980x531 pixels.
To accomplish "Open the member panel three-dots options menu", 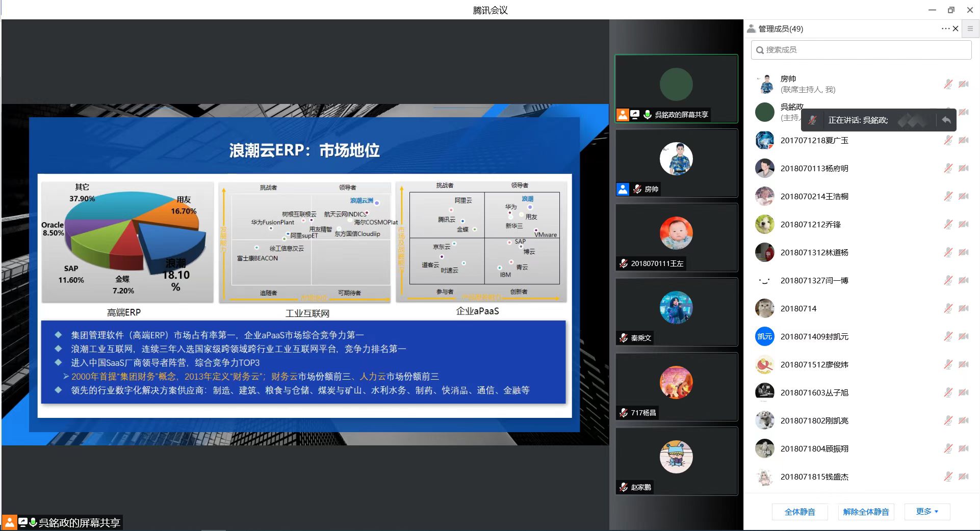I will pyautogui.click(x=945, y=29).
